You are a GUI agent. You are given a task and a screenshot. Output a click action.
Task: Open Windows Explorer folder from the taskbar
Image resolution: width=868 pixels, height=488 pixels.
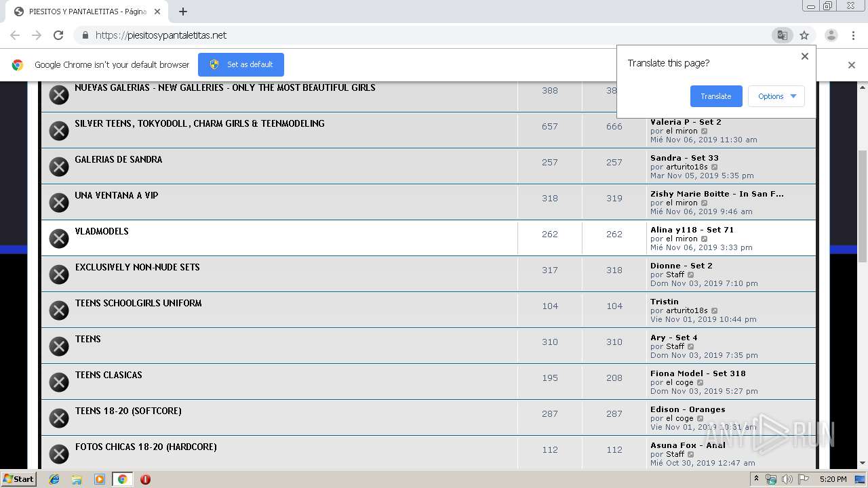[x=77, y=479]
